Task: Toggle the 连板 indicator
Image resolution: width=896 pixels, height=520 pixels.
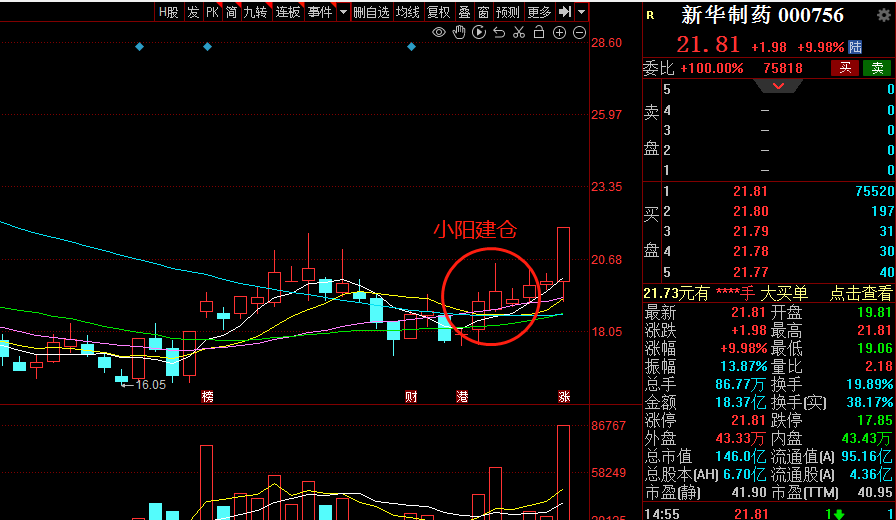Action: 287,12
